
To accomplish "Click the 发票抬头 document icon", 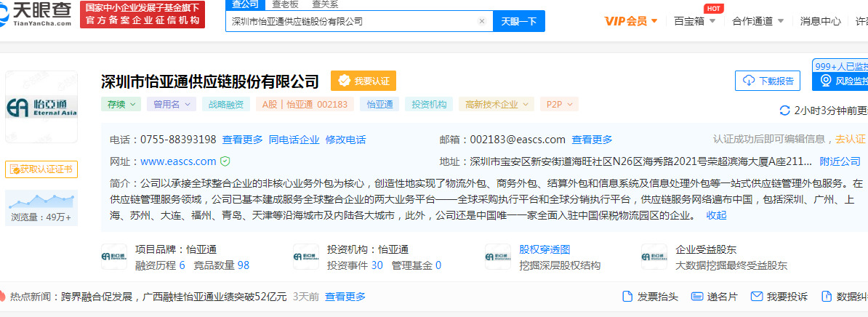I will [x=627, y=297].
